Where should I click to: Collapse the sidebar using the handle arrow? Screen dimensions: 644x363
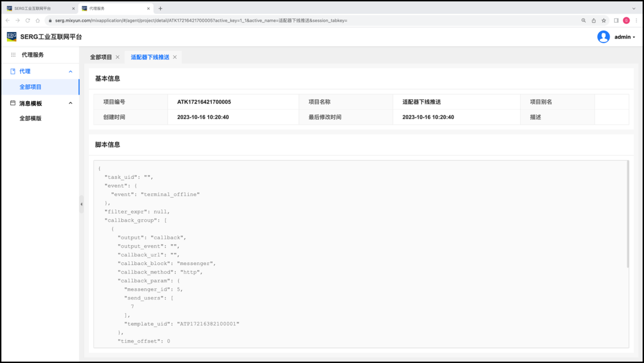tap(81, 204)
